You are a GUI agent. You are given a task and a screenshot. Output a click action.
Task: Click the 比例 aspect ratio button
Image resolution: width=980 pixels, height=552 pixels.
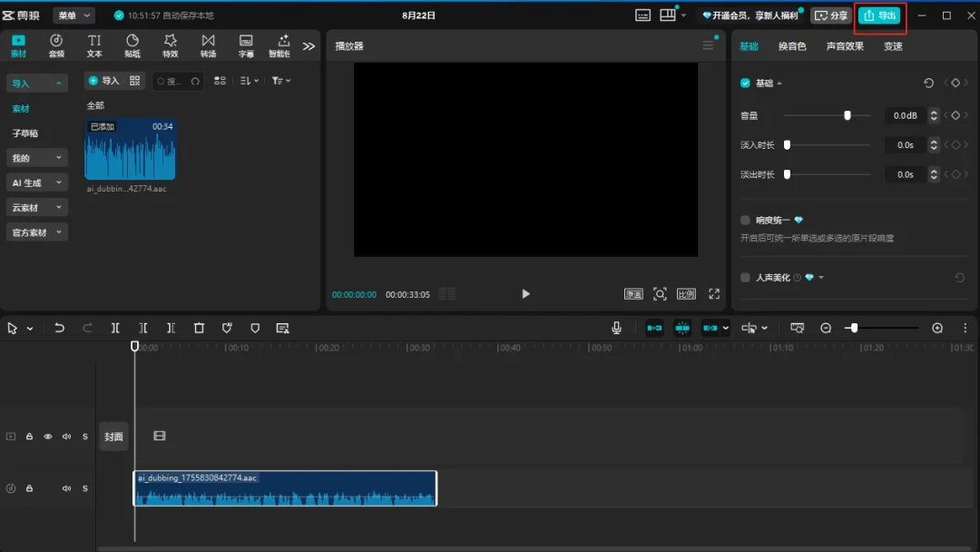pos(686,294)
